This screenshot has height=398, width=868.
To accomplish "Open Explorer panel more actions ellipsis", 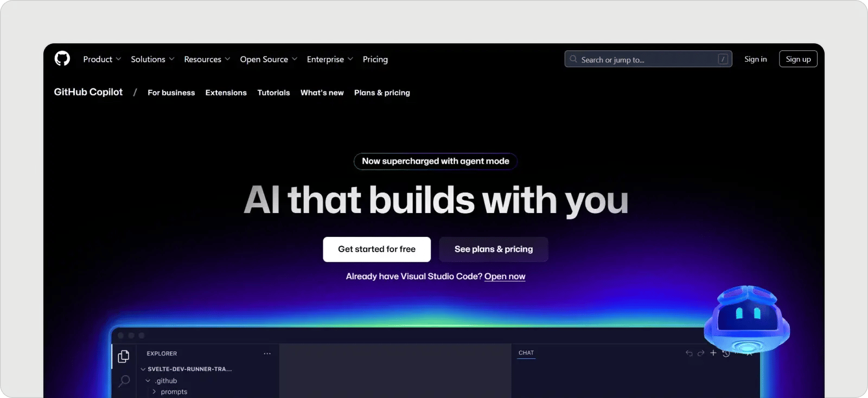I will coord(267,354).
